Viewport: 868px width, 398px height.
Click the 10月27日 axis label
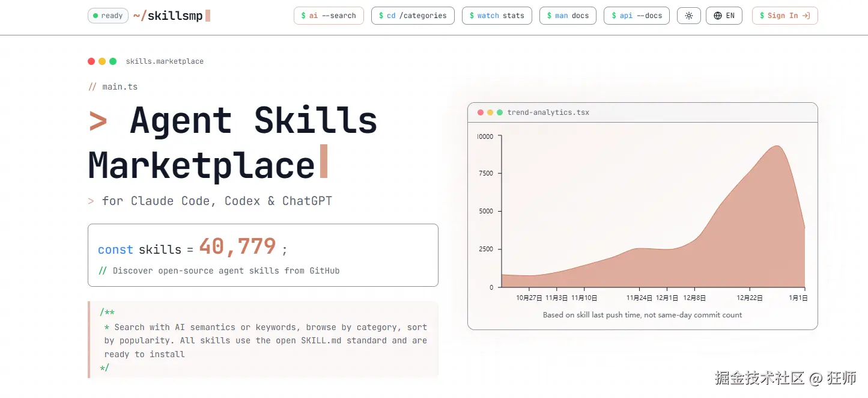(529, 298)
